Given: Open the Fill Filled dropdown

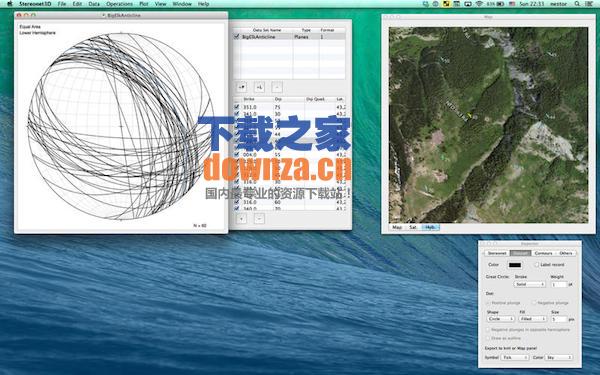Looking at the screenshot, I should click(533, 319).
